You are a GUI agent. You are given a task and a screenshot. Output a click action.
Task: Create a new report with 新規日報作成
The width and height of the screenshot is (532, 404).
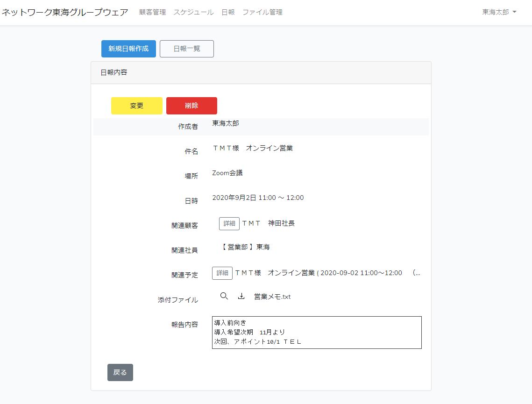tap(128, 49)
